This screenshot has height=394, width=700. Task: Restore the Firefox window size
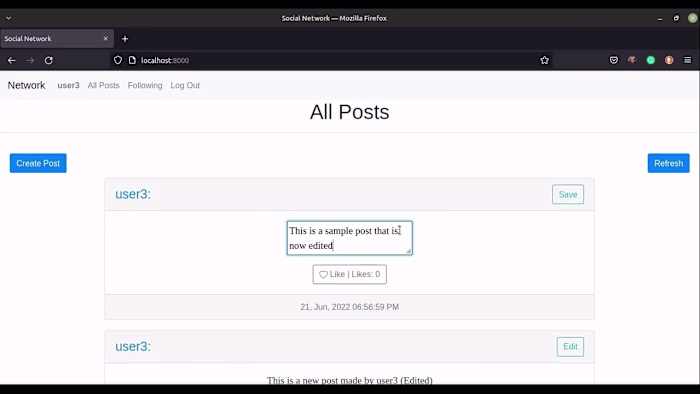pos(676,18)
